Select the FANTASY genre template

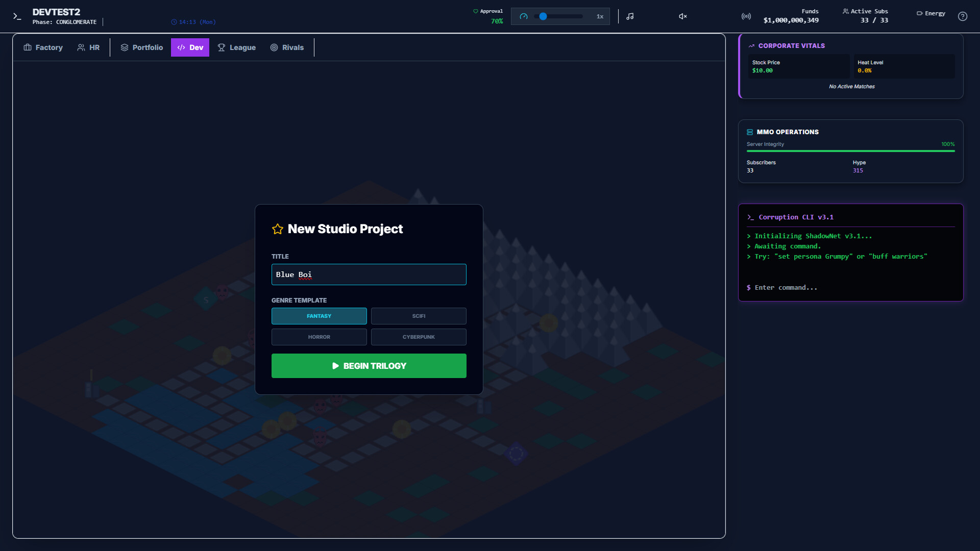tap(319, 316)
